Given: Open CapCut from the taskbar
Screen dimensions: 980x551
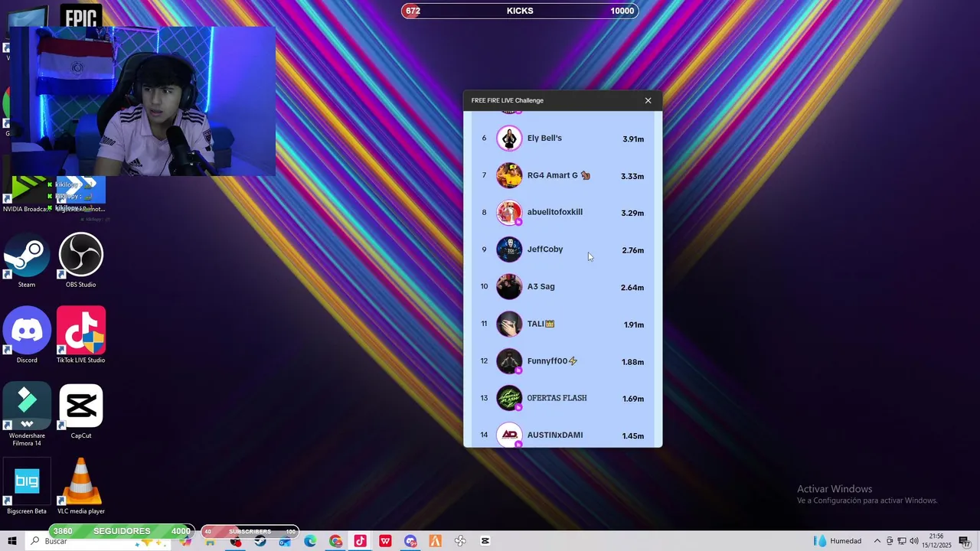Looking at the screenshot, I should 485,541.
